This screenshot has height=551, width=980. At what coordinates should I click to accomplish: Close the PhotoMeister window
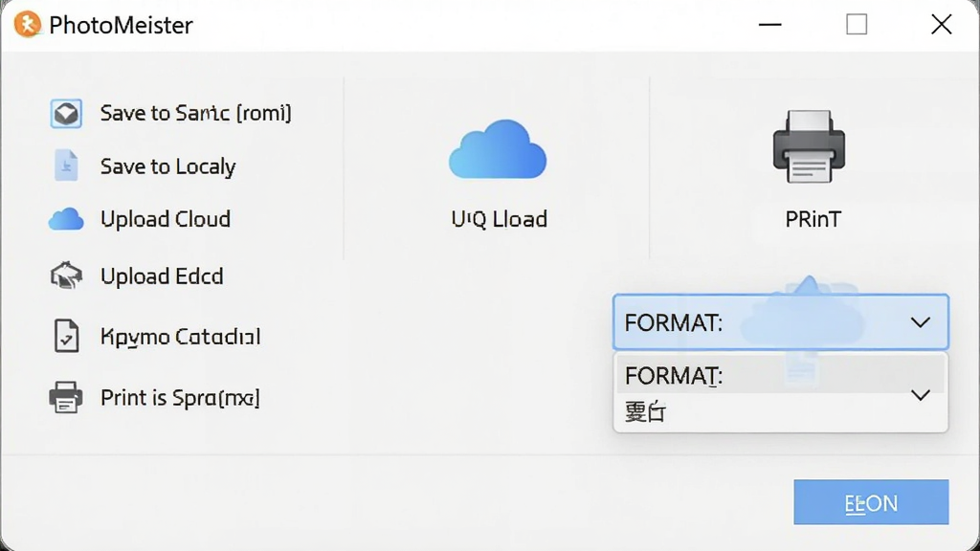[x=942, y=25]
